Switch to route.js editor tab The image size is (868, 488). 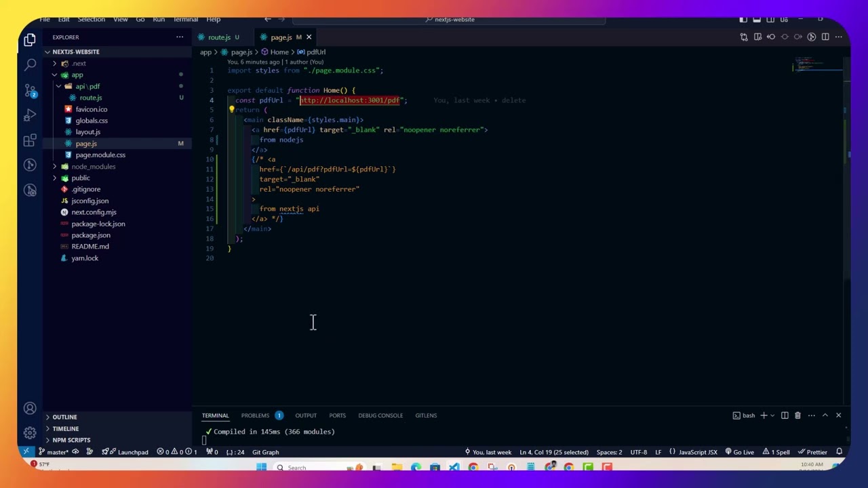click(x=218, y=37)
